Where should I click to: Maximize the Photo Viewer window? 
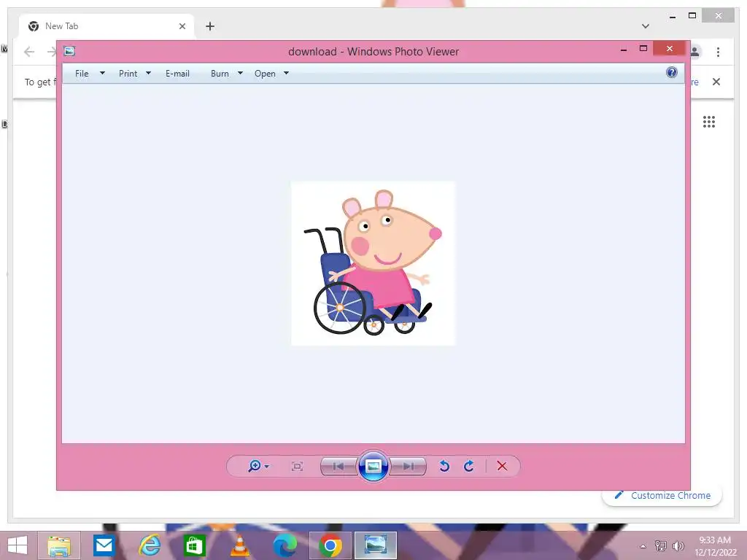pos(643,49)
